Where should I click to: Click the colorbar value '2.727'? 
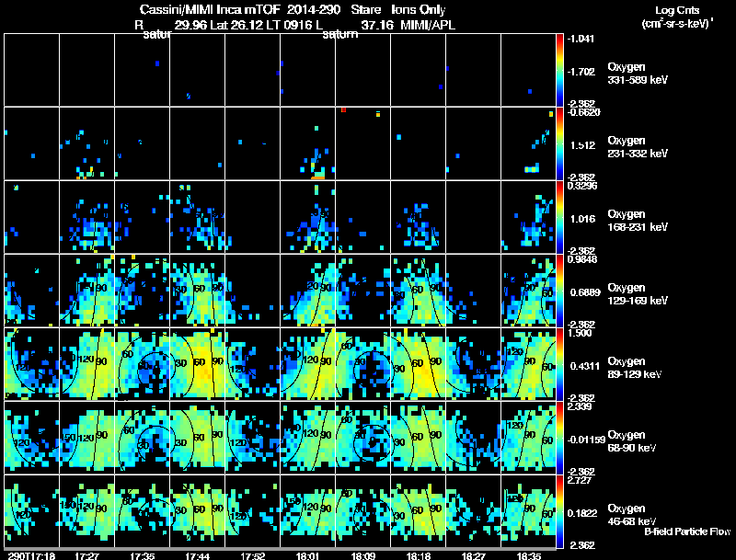580,480
